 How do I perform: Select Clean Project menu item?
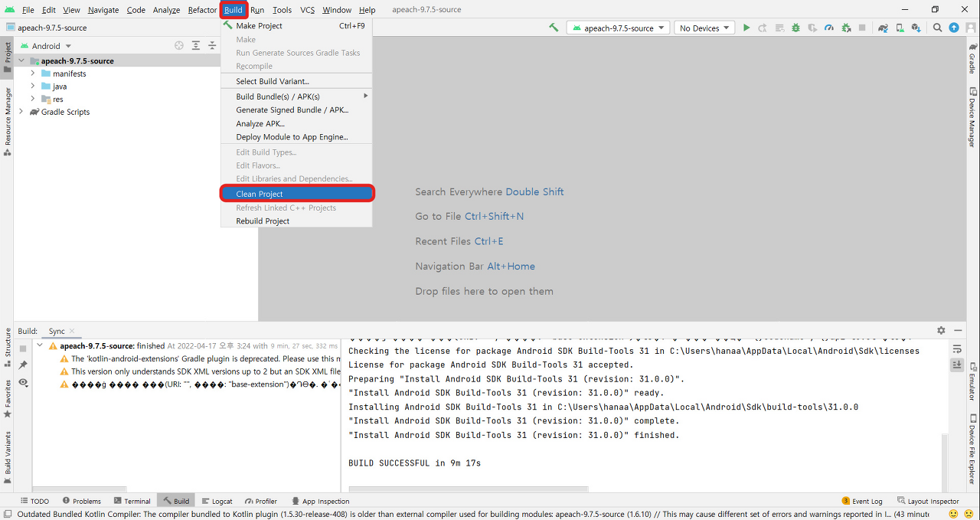tap(296, 194)
